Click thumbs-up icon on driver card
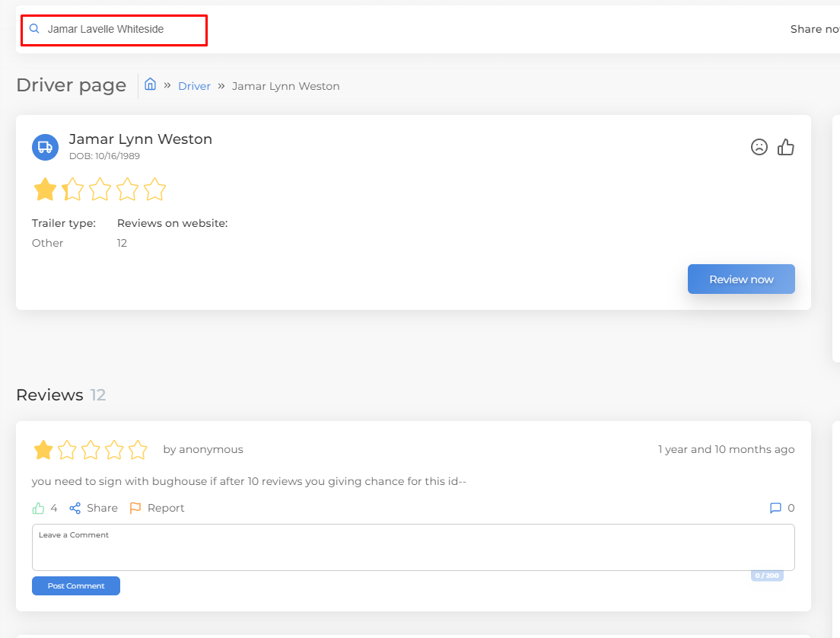The height and width of the screenshot is (638, 840). pos(786,147)
